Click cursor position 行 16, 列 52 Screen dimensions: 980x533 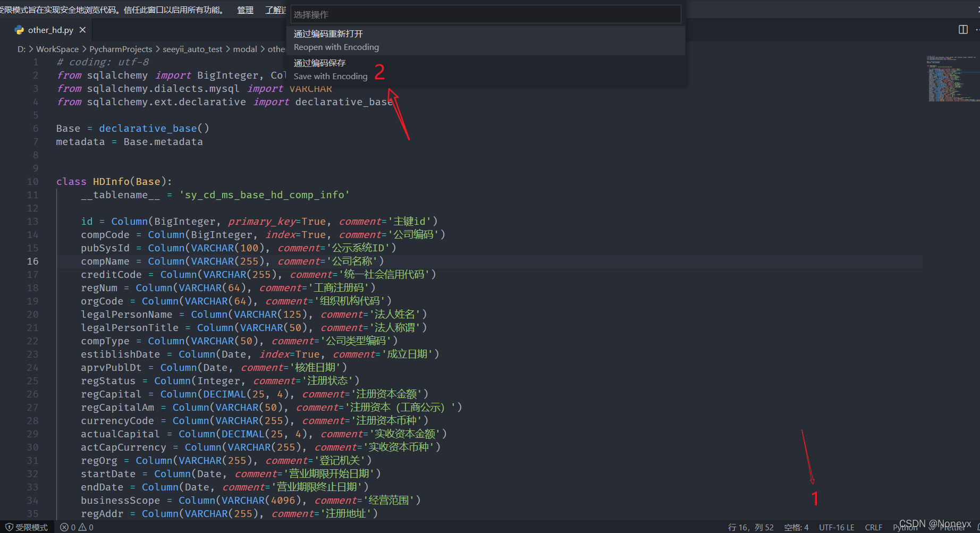tap(750, 527)
